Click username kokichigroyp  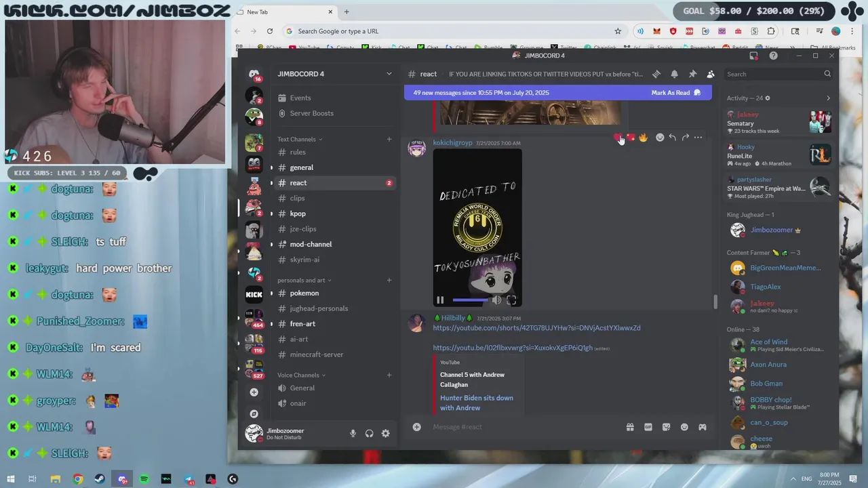pos(452,143)
